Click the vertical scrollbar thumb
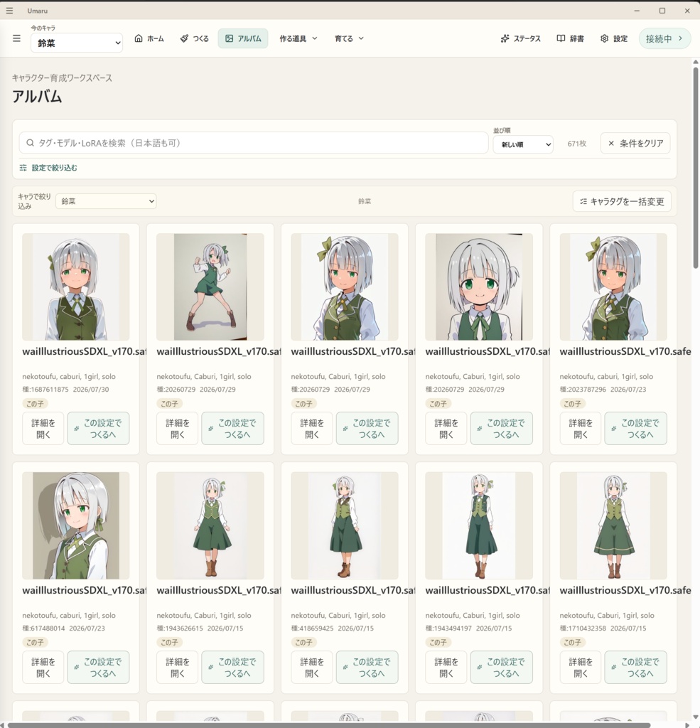700x728 pixels. pos(695,167)
